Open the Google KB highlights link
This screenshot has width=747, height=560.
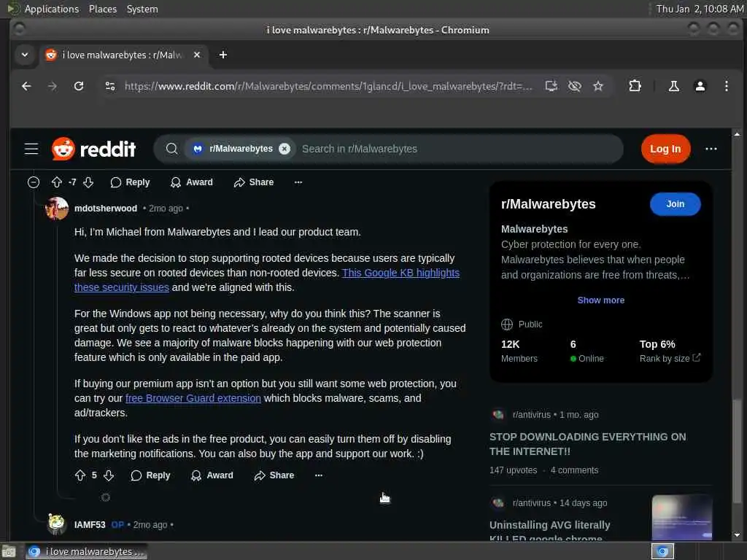click(x=400, y=273)
